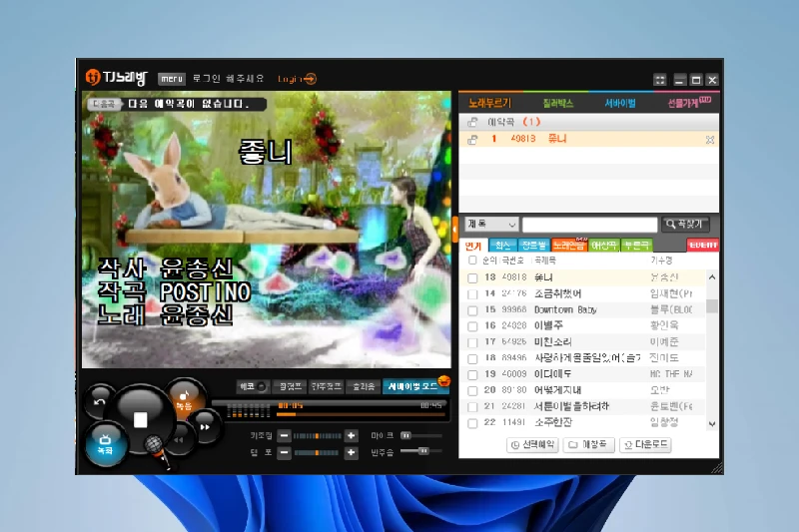799x532 pixels.
Task: Click the Login link with arrow icon
Action: pyautogui.click(x=297, y=79)
